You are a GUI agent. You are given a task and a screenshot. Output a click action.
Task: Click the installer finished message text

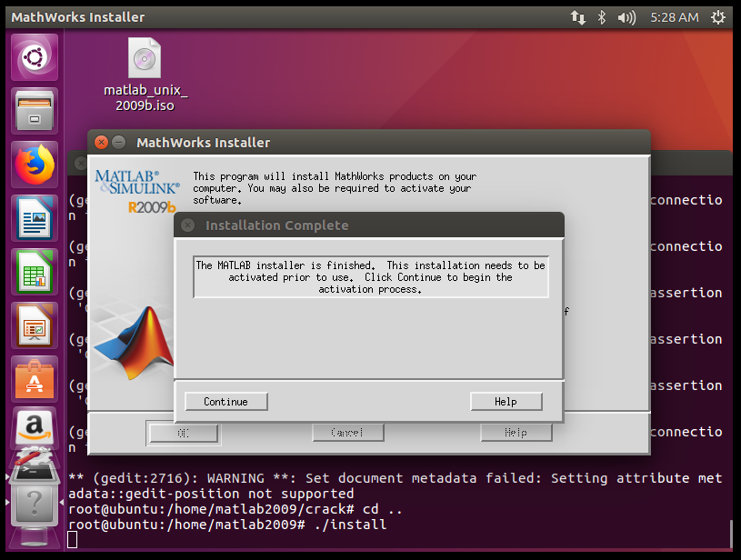point(371,277)
